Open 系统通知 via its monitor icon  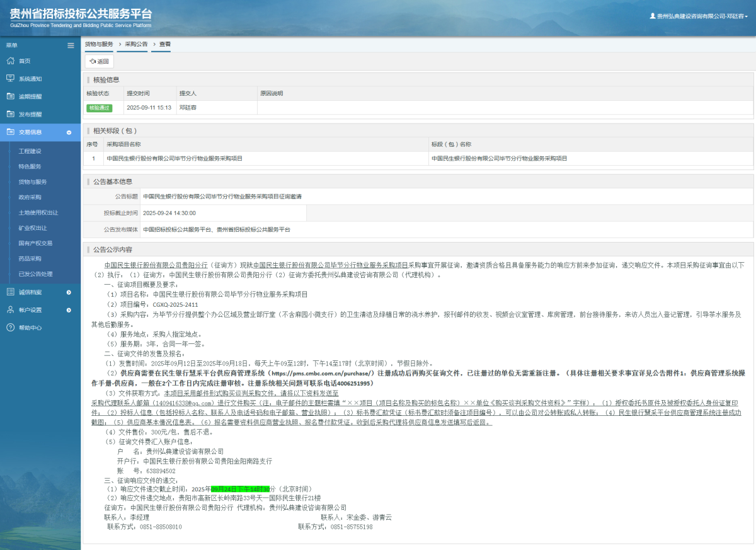[11, 78]
